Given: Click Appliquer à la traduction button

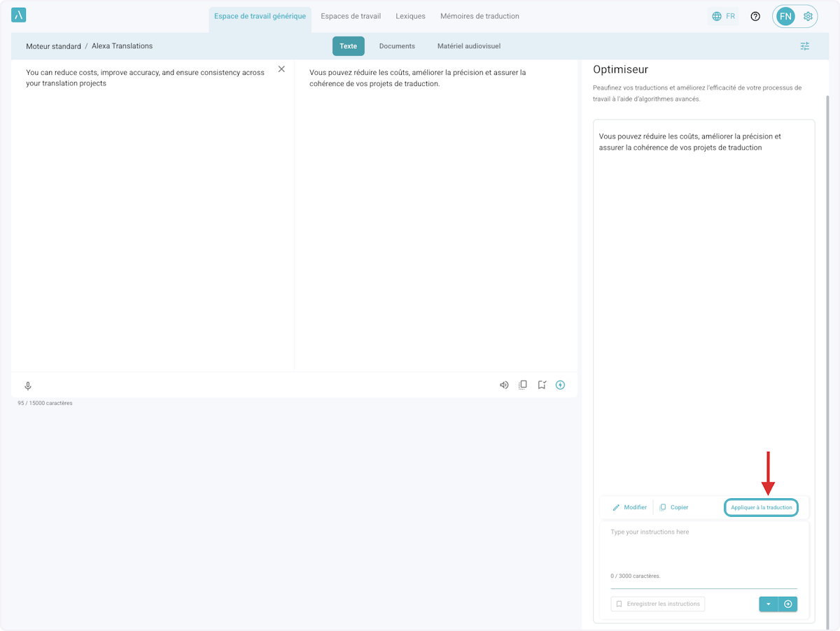Looking at the screenshot, I should 761,507.
